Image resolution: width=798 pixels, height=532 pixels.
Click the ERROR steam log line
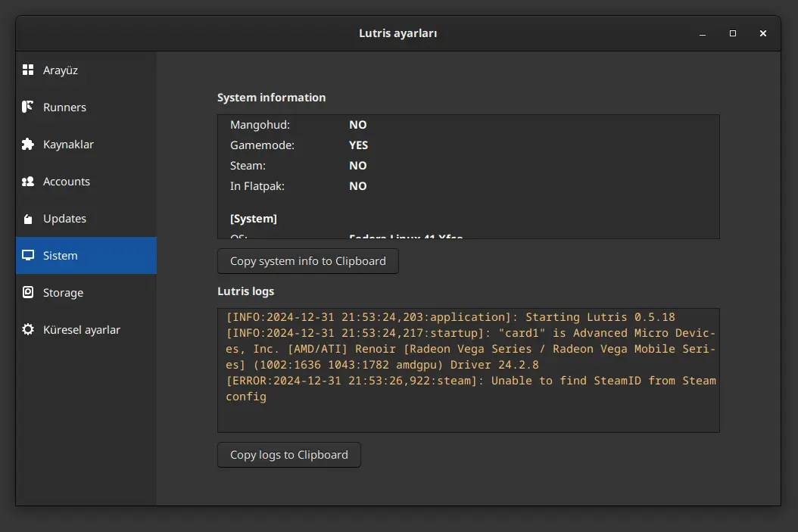click(x=471, y=388)
